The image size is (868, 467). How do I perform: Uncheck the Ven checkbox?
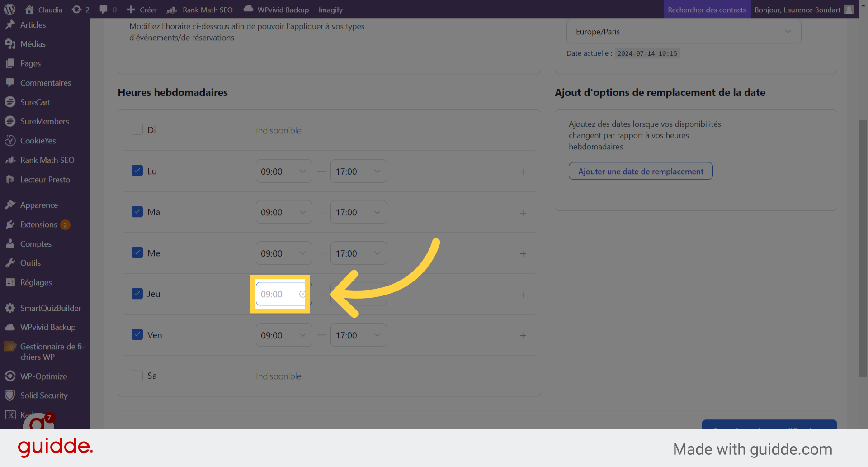coord(137,334)
